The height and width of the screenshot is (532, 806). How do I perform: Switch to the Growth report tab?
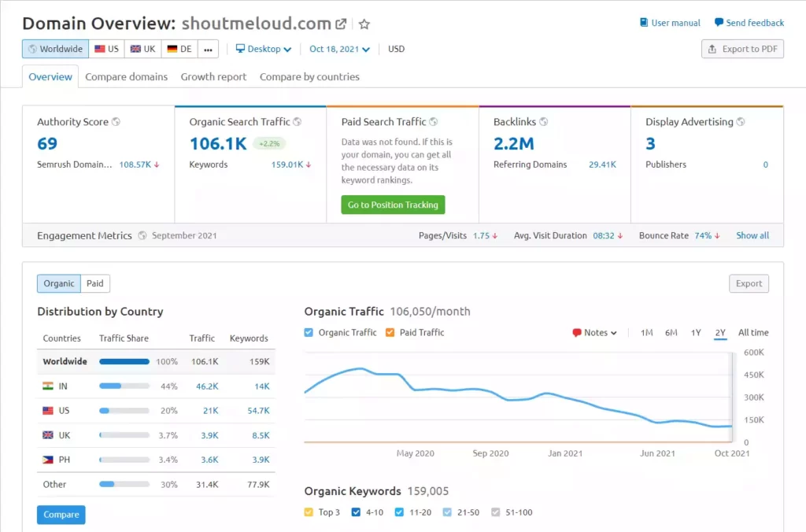pos(213,76)
